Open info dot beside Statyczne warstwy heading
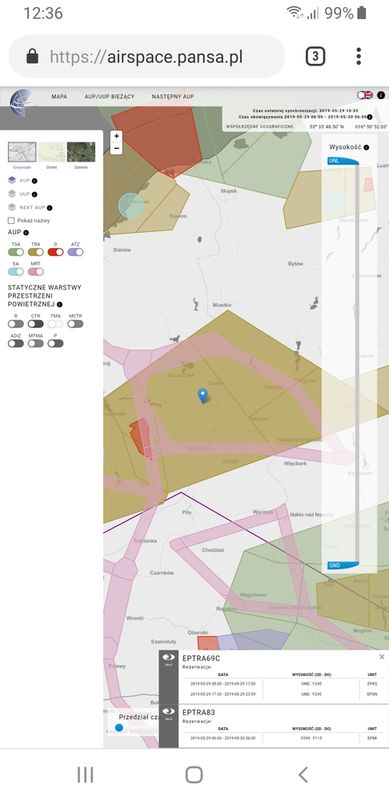The height and width of the screenshot is (800, 389). click(x=60, y=305)
